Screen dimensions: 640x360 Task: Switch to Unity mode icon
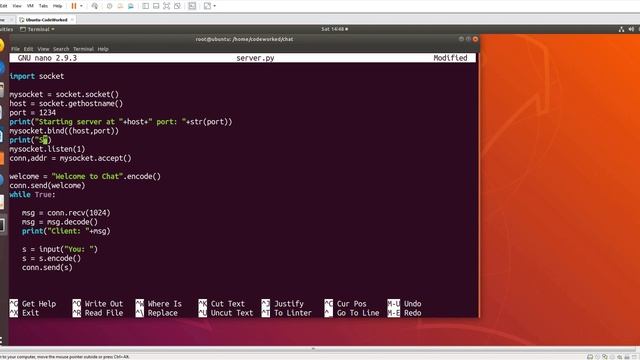point(177,6)
